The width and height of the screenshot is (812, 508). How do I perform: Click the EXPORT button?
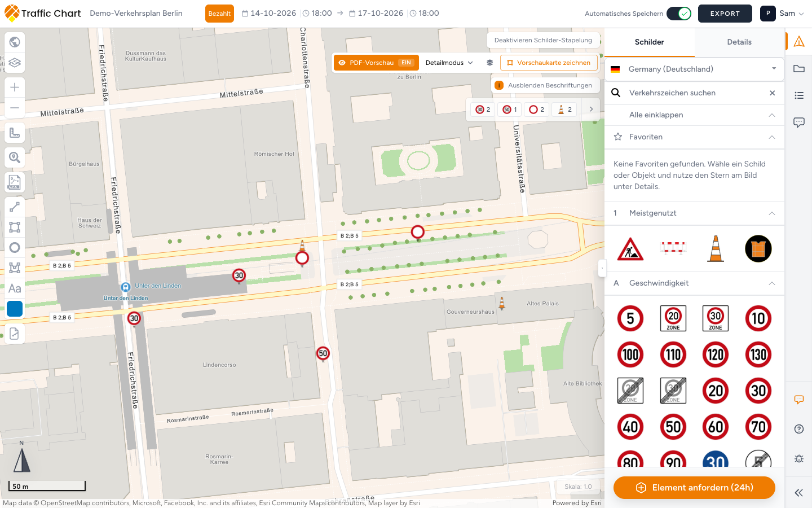725,14
